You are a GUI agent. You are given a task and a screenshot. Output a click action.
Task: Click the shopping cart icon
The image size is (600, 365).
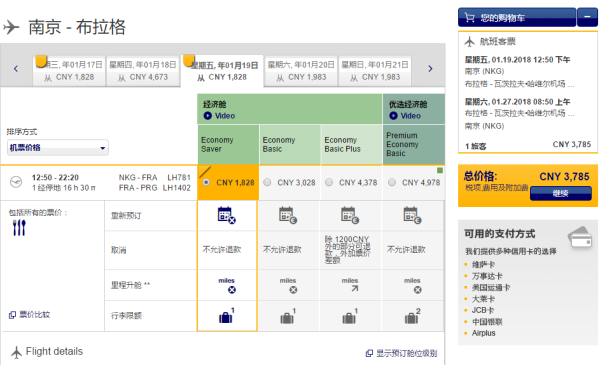(470, 17)
